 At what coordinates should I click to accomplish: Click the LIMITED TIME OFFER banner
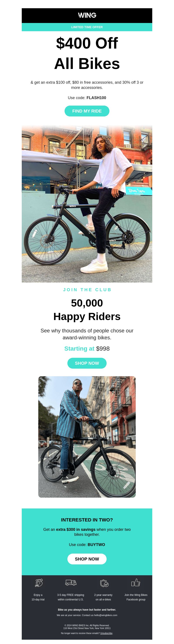click(87, 27)
